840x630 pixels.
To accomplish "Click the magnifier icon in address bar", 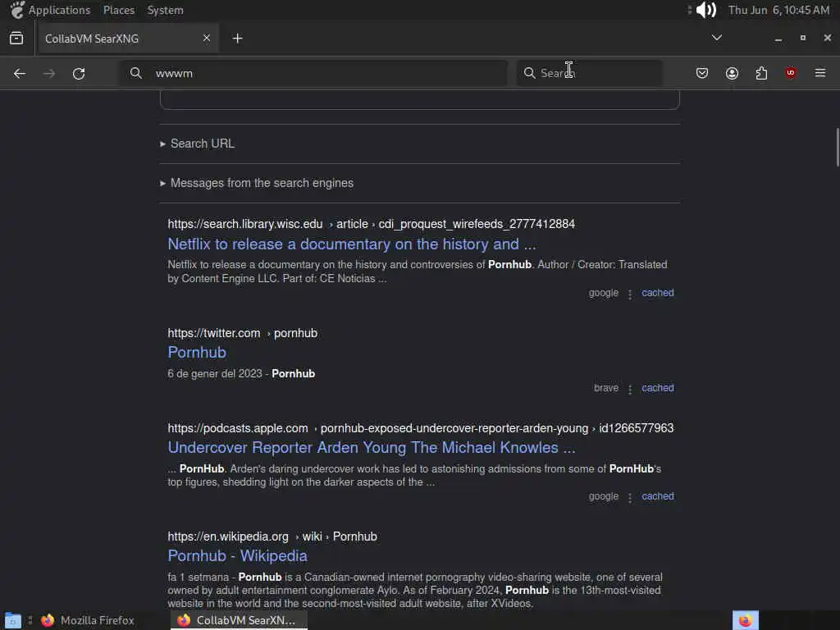I will [136, 73].
